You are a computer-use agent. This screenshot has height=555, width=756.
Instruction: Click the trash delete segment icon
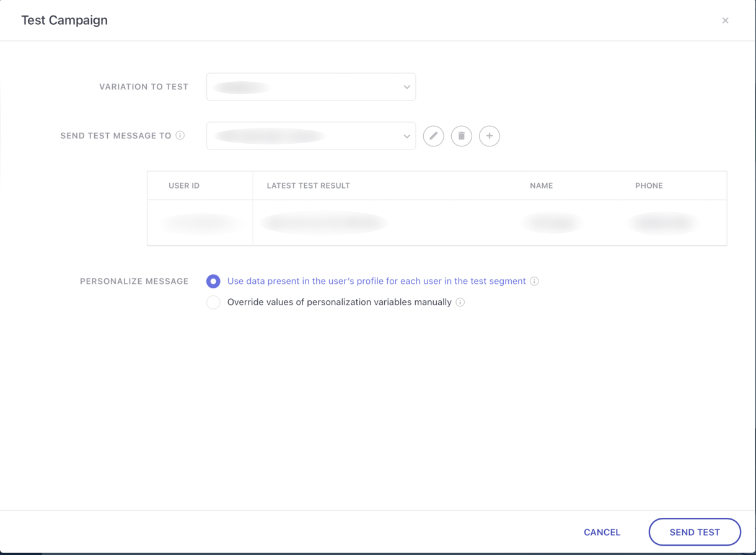click(x=462, y=136)
